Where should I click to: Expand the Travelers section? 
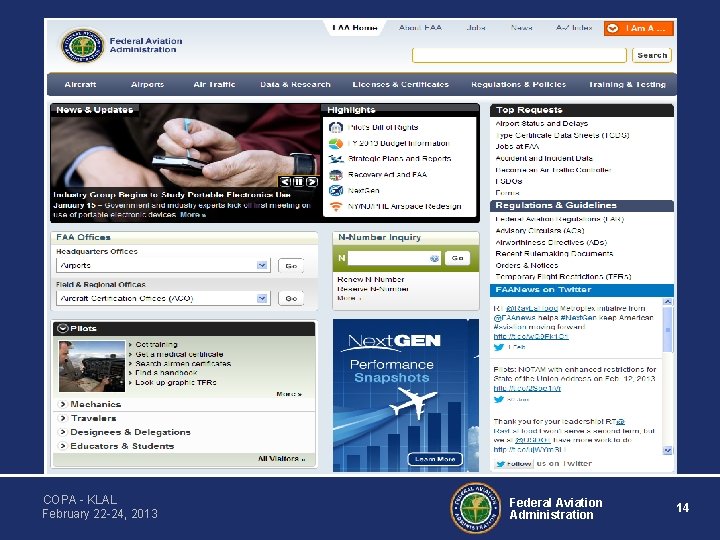click(x=62, y=418)
